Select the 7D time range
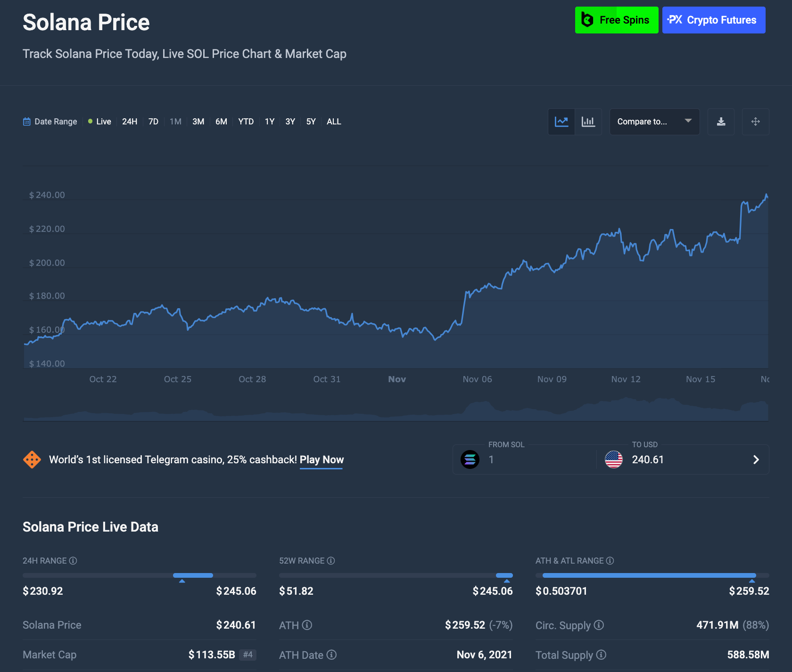This screenshot has width=792, height=672. (153, 122)
